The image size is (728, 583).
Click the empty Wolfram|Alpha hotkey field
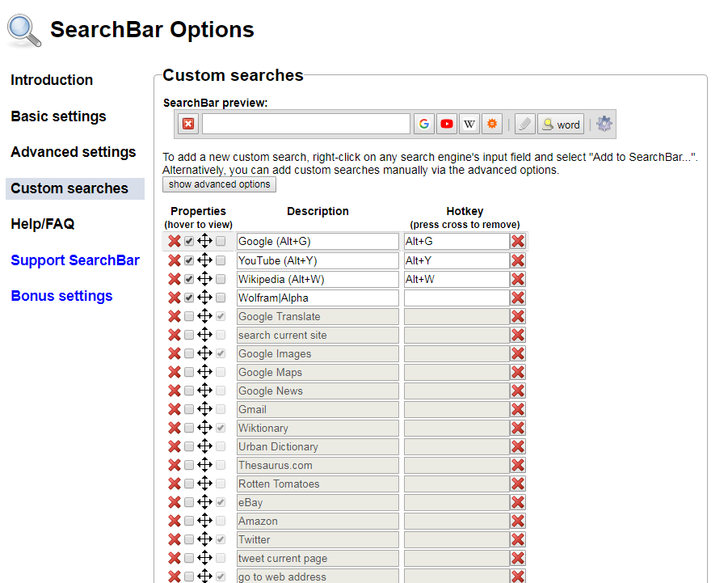(x=457, y=298)
